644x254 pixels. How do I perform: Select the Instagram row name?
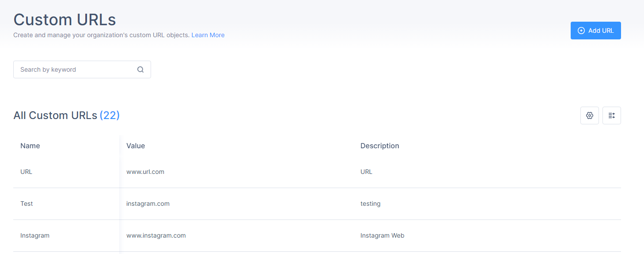tap(35, 235)
